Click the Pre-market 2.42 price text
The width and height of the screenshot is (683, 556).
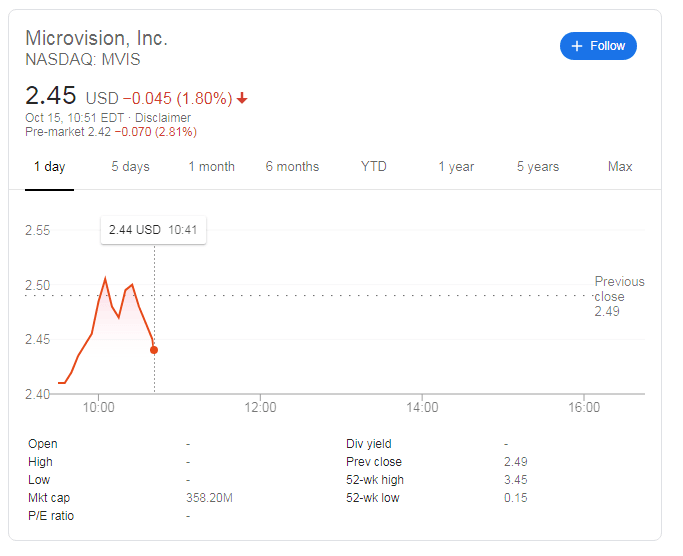pyautogui.click(x=67, y=132)
